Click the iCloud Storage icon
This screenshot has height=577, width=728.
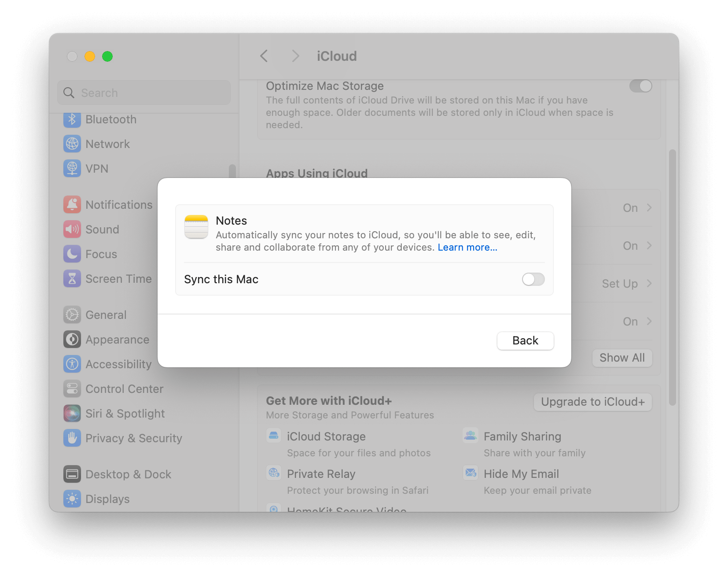[274, 436]
